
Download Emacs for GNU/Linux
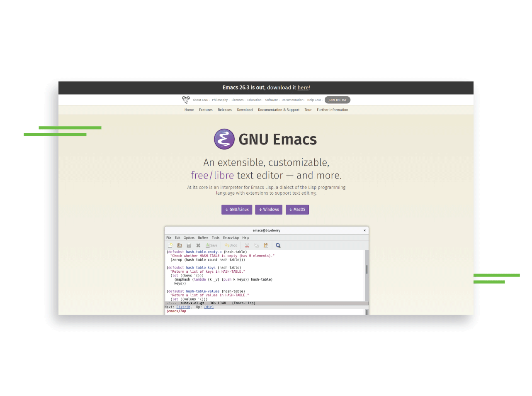click(237, 210)
